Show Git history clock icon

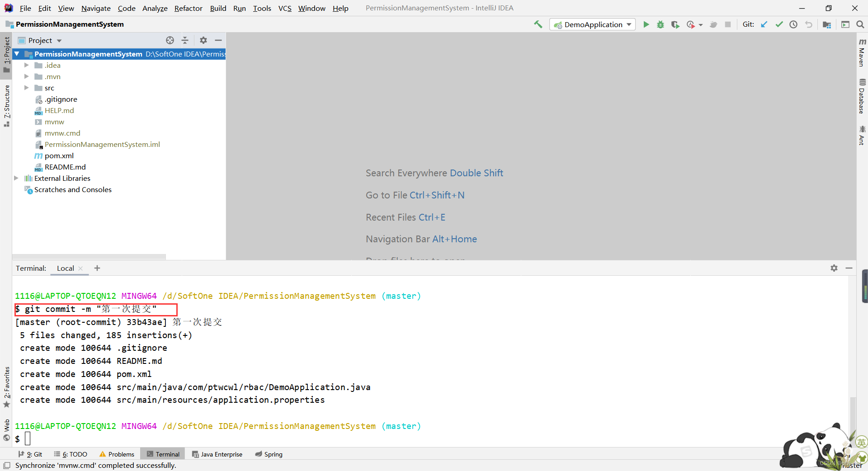tap(793, 24)
